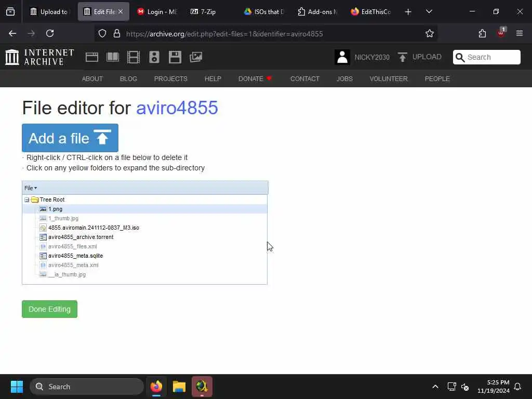532x399 pixels.
Task: Select 4855.aviromain.241112-0837_M3.iso file
Action: 94,228
